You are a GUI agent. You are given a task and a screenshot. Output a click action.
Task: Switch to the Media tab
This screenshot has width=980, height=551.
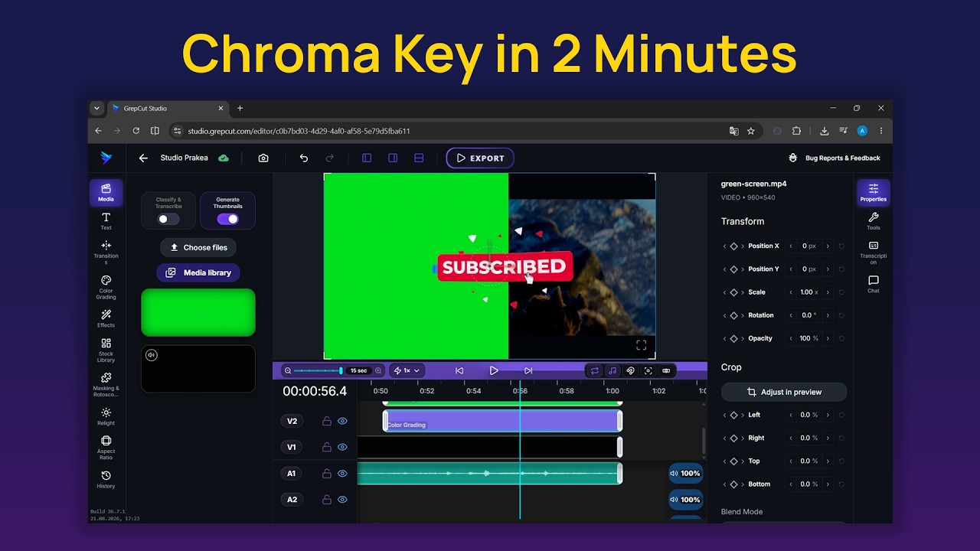pos(106,193)
